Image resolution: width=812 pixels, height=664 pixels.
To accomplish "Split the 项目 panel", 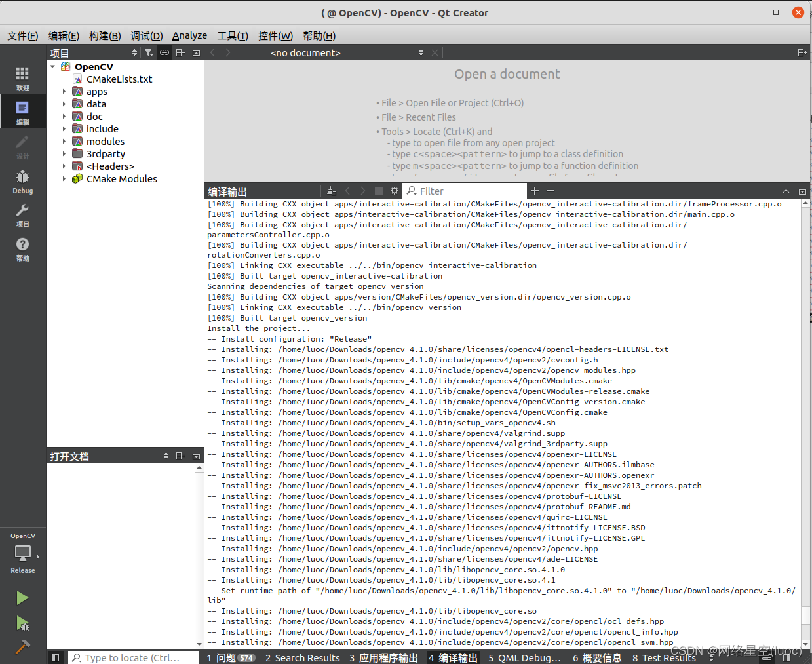I will point(181,52).
